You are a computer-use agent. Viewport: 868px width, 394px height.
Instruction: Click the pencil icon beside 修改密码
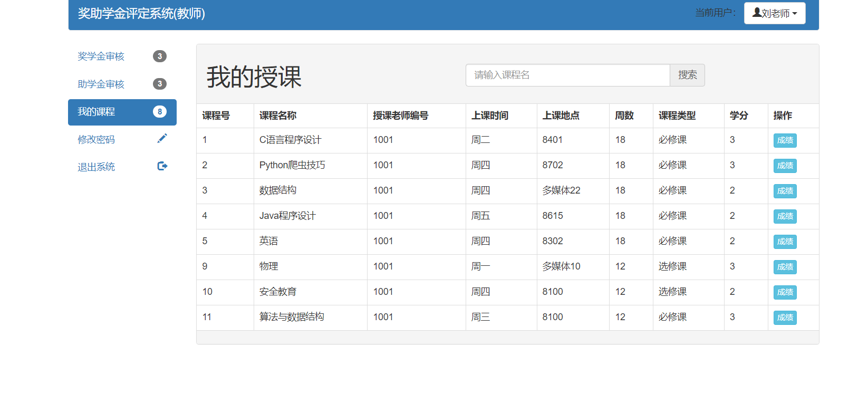coord(162,138)
